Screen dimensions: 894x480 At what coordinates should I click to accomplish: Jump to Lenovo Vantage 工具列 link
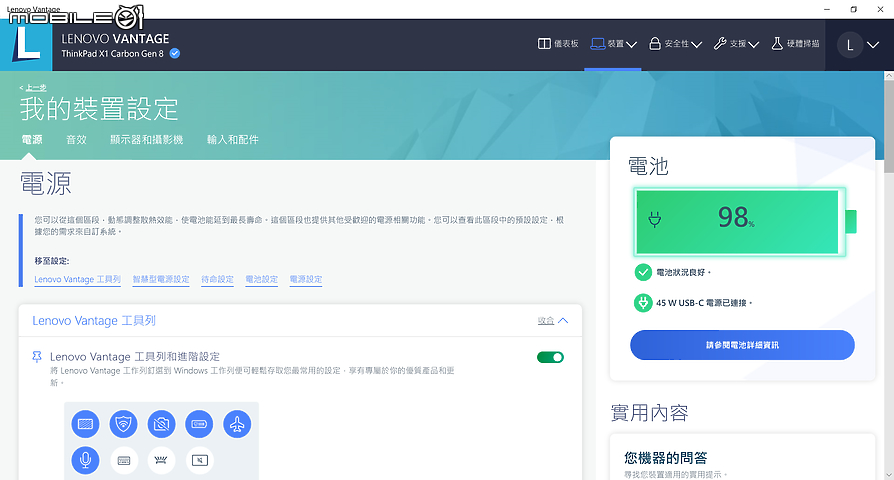78,279
